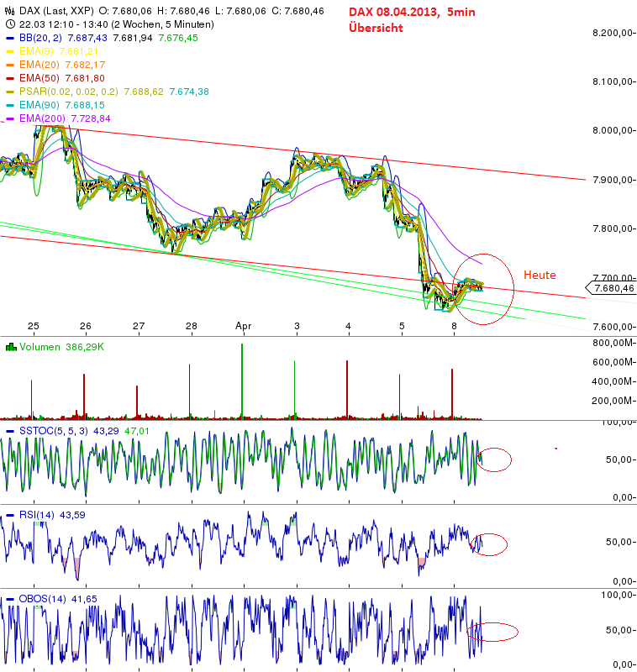637x672 pixels.
Task: Select the Volumen 386,29K legend label
Action: pos(61,347)
